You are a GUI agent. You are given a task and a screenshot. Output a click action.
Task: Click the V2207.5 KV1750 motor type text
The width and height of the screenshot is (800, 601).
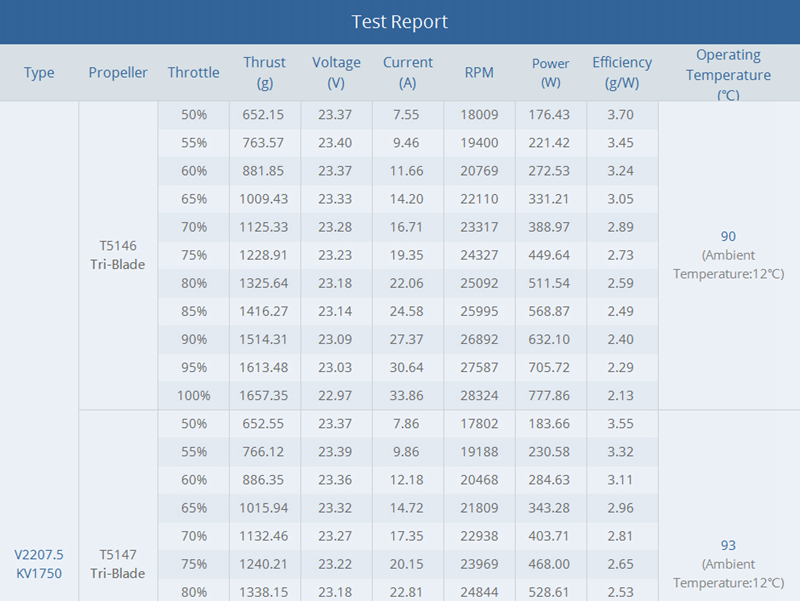tap(39, 563)
